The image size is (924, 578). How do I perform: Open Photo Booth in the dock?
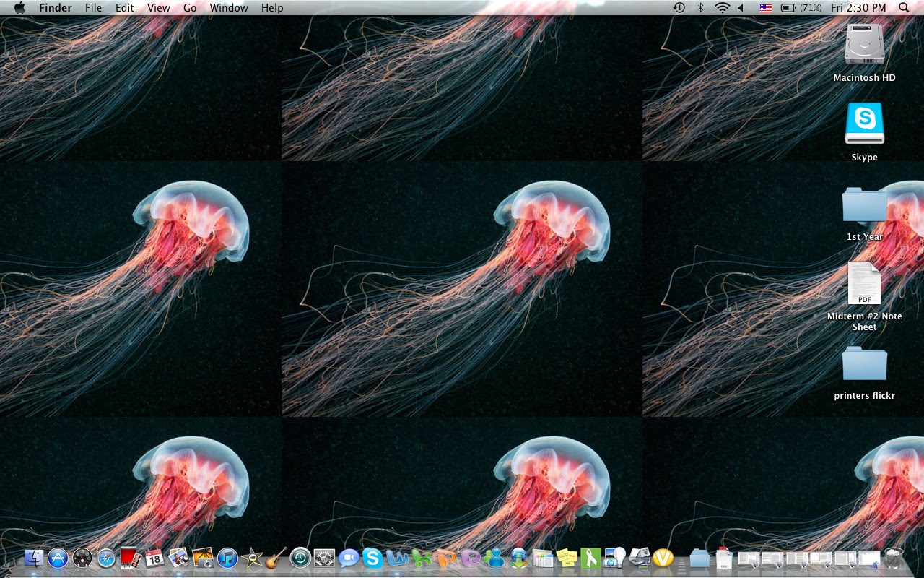pos(130,558)
